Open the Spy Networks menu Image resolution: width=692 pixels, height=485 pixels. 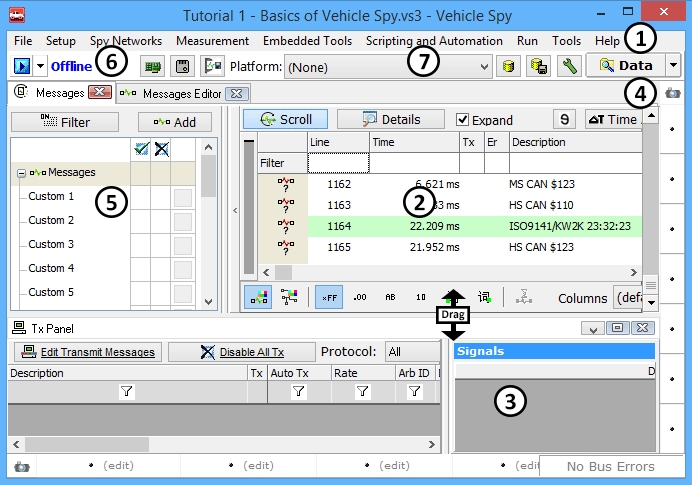126,41
